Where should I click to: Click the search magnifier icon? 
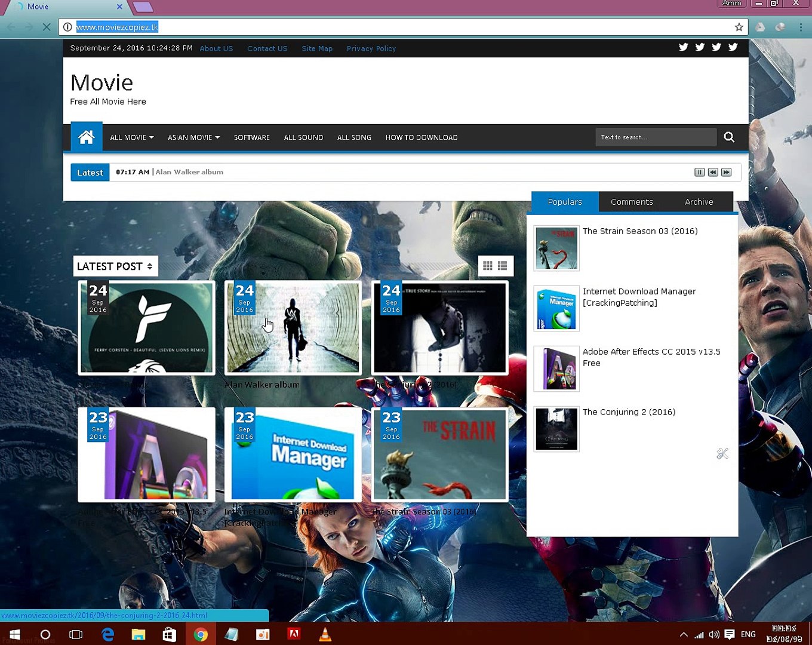pyautogui.click(x=729, y=137)
